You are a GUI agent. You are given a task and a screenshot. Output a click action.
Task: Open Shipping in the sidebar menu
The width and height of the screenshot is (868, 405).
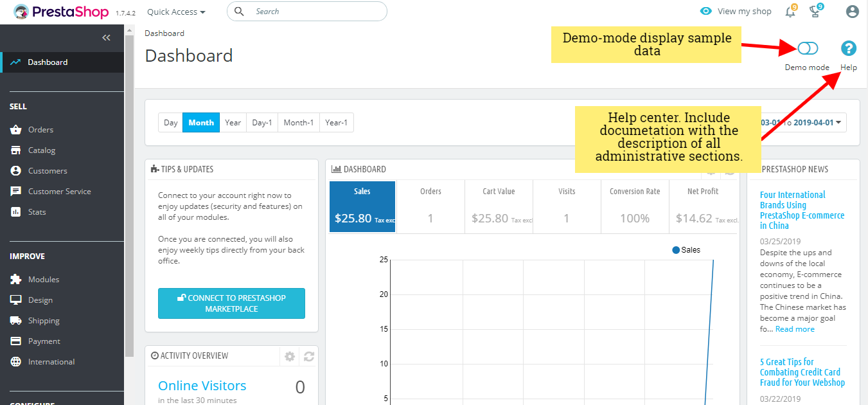pyautogui.click(x=44, y=321)
